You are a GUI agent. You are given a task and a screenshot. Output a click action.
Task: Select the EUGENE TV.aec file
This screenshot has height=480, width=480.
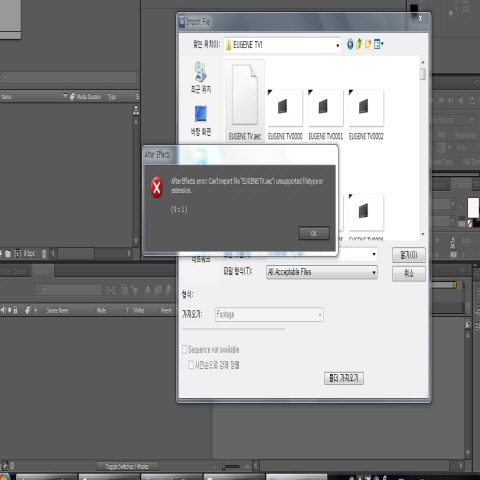[245, 100]
